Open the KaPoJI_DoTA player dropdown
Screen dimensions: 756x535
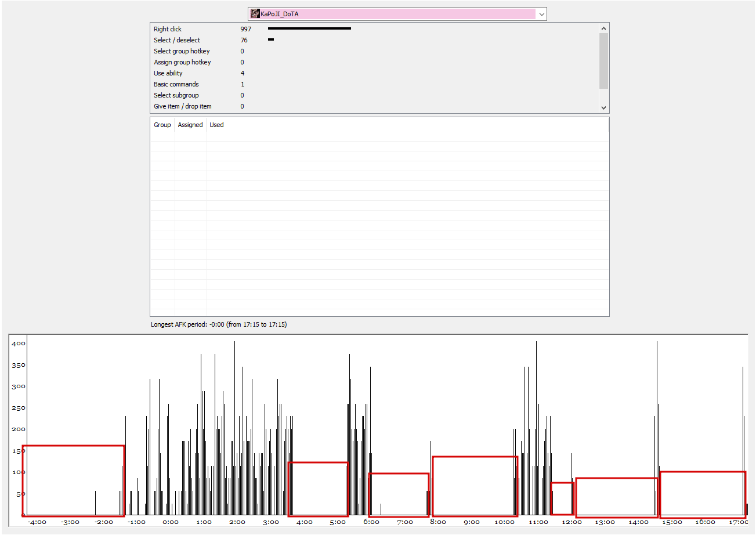tap(541, 14)
